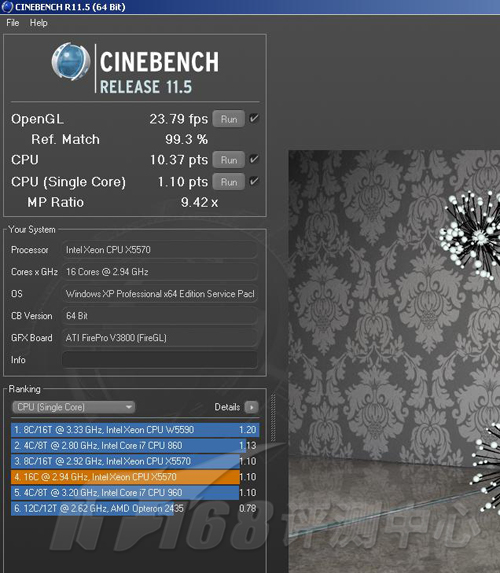500x573 pixels.
Task: Toggle the OpenGL test checkbox
Action: click(x=254, y=118)
